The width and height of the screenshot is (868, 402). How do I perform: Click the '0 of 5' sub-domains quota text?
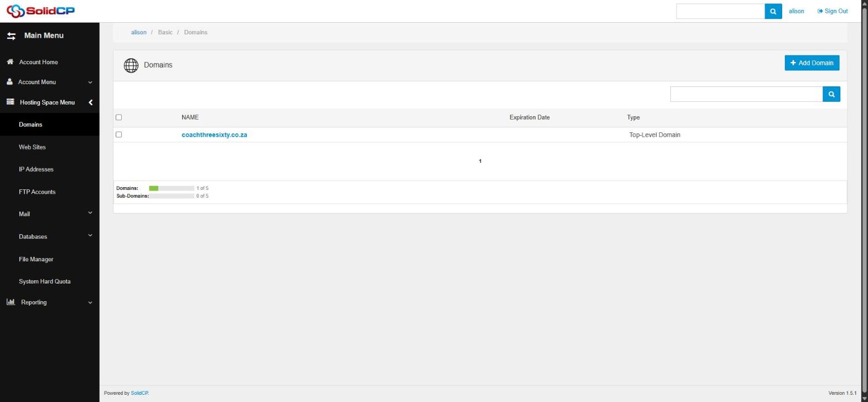203,196
